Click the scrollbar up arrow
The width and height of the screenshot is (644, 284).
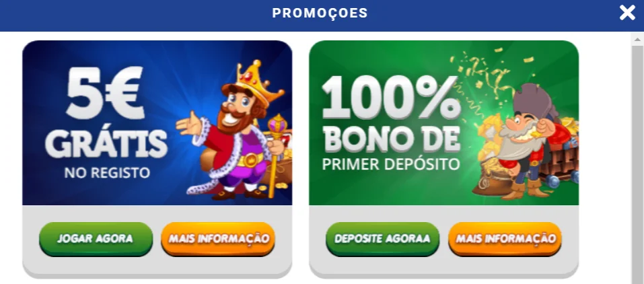point(637,40)
